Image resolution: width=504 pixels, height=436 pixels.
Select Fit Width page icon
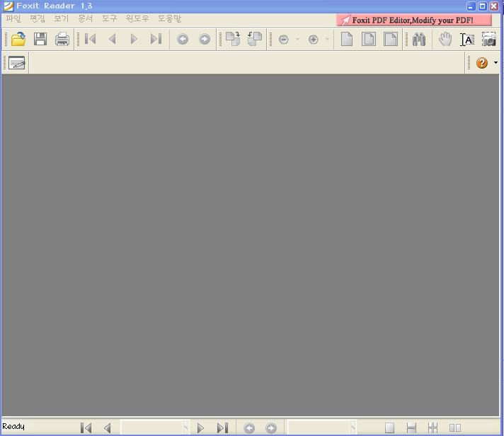click(x=391, y=39)
